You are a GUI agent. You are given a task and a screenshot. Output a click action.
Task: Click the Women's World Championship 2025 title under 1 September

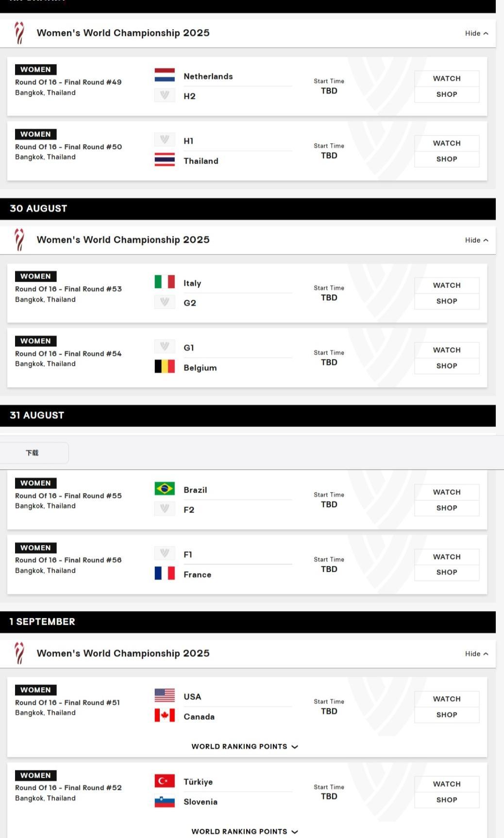[123, 653]
